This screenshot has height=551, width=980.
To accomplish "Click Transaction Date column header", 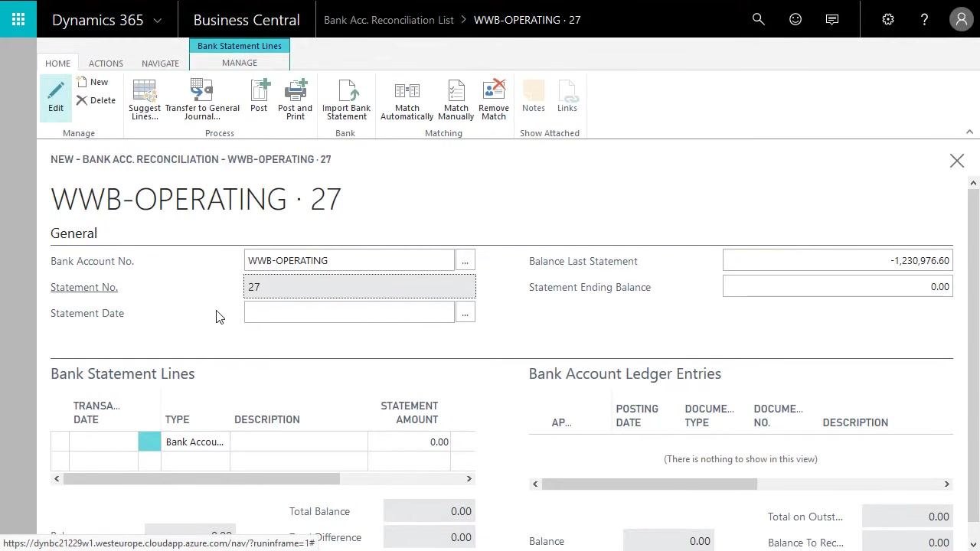I will click(96, 412).
